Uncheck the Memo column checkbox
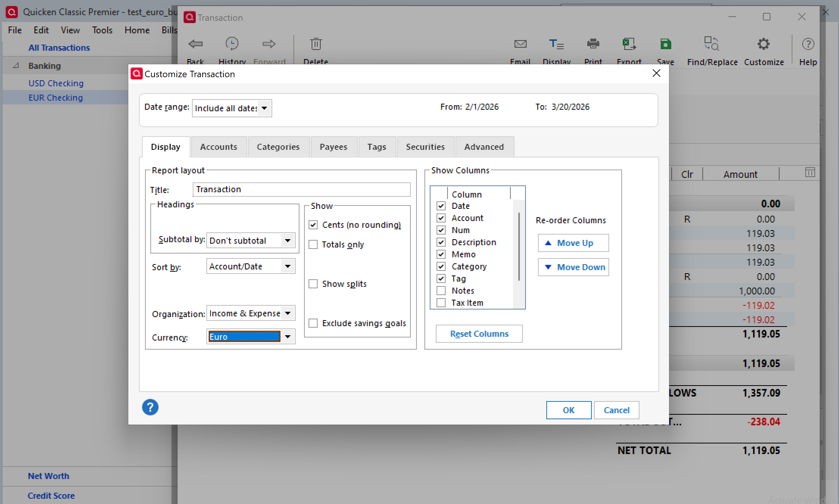 pyautogui.click(x=441, y=254)
